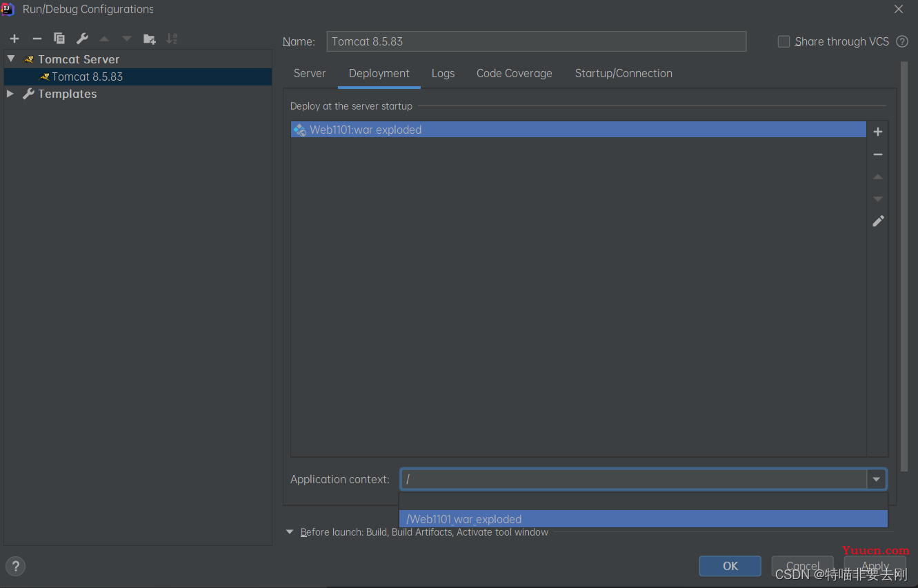
Task: Click the right-side vertical scrollbar
Action: point(904,267)
